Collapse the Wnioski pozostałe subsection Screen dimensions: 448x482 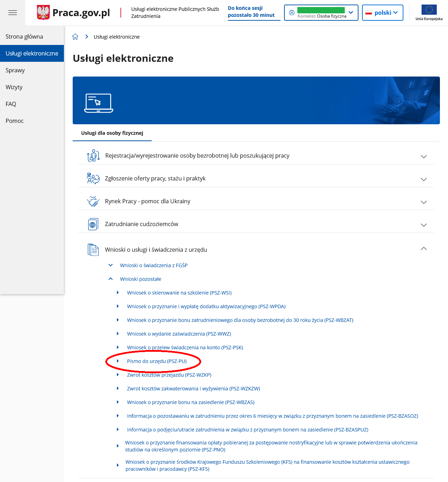click(140, 279)
